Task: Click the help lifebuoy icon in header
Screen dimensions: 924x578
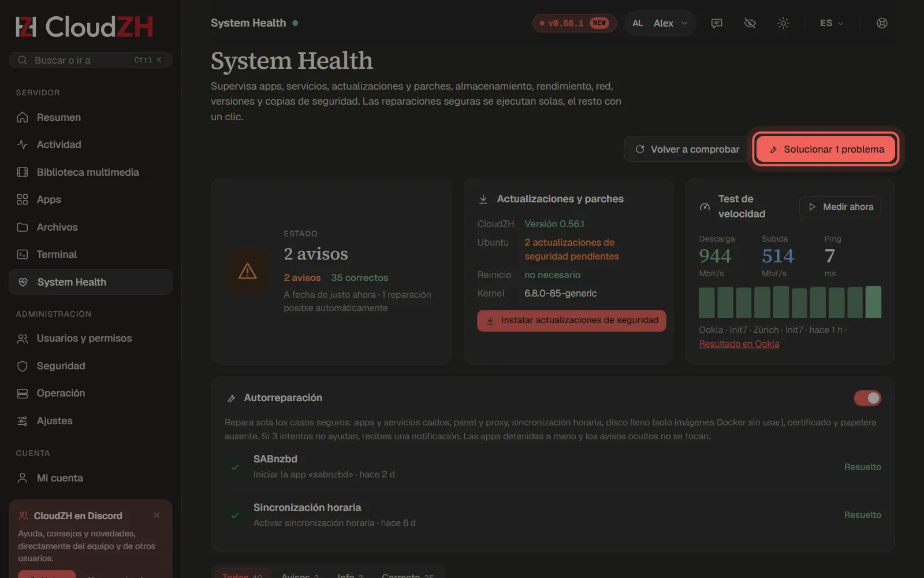Action: click(x=882, y=23)
